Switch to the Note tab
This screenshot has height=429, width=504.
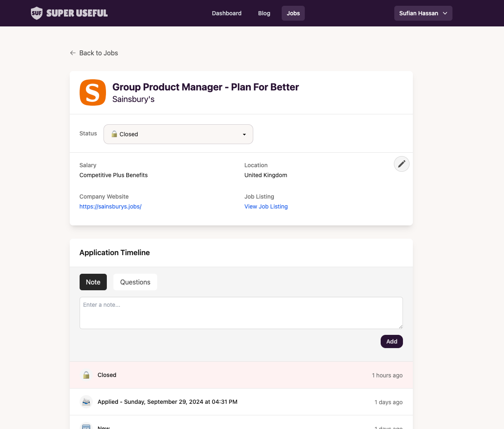pos(93,282)
